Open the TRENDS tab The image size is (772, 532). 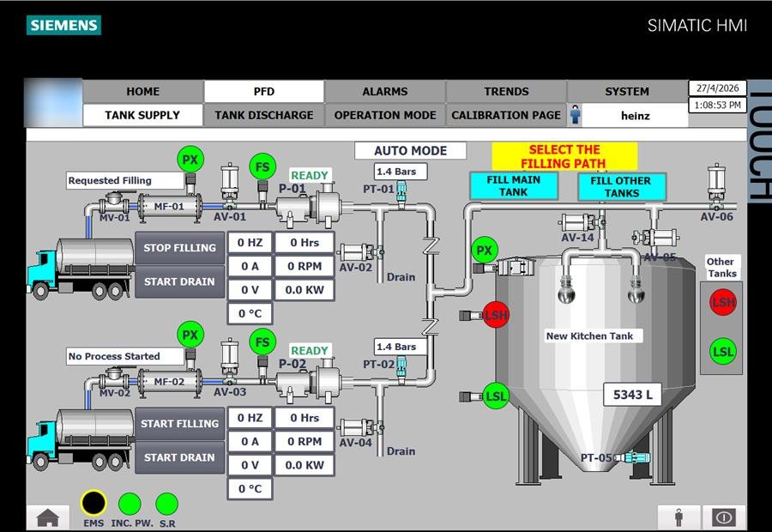tap(506, 91)
